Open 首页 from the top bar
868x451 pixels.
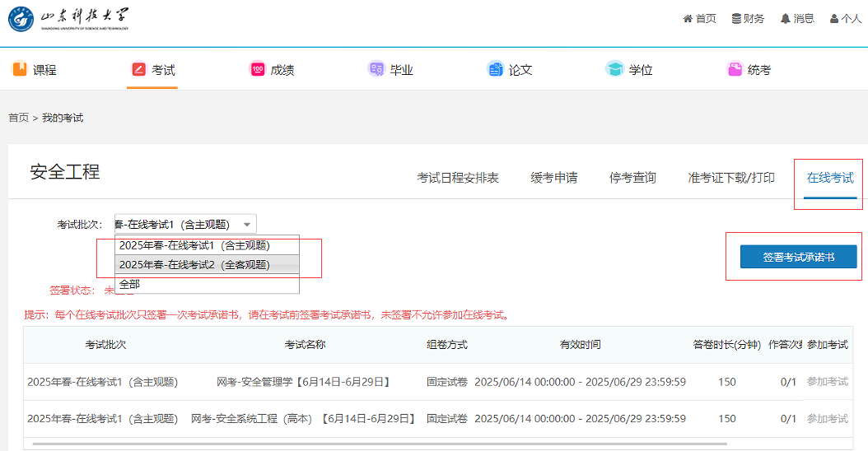(x=699, y=18)
